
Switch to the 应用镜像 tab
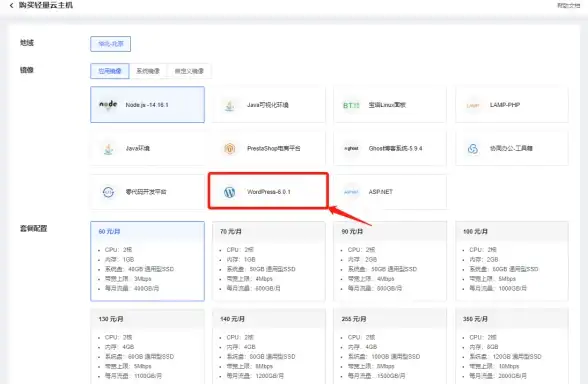tap(110, 71)
